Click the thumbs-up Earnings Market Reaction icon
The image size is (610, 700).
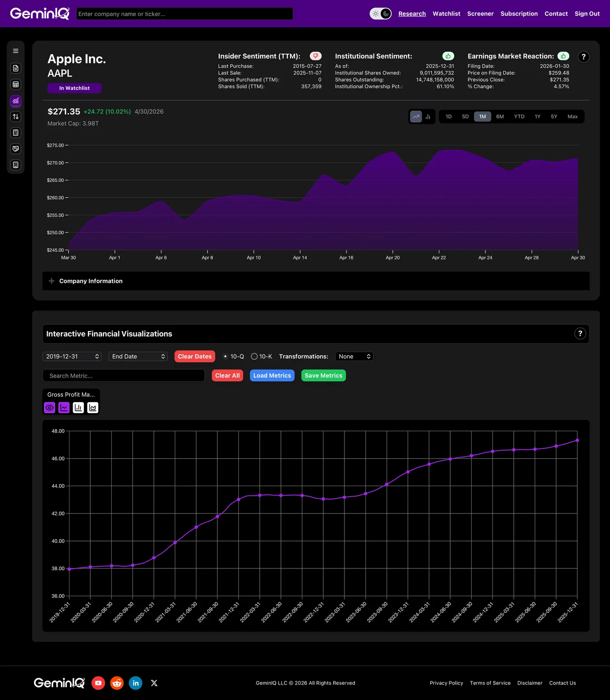pos(563,56)
